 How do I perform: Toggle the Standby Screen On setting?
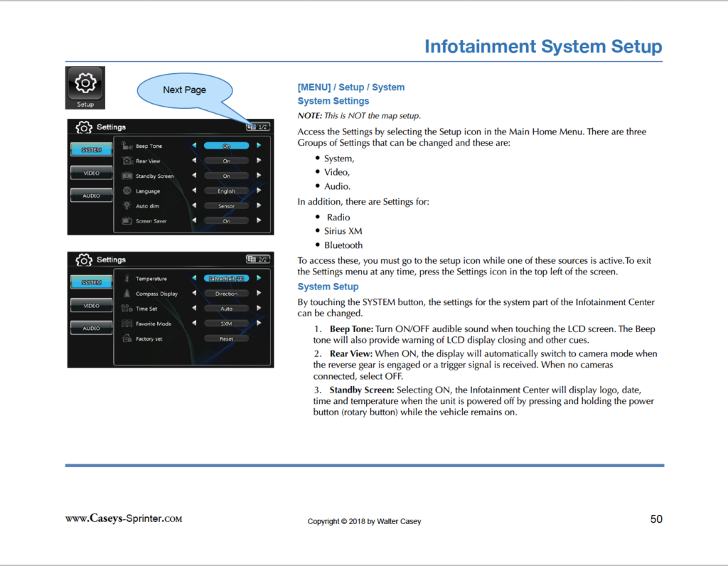tap(226, 176)
